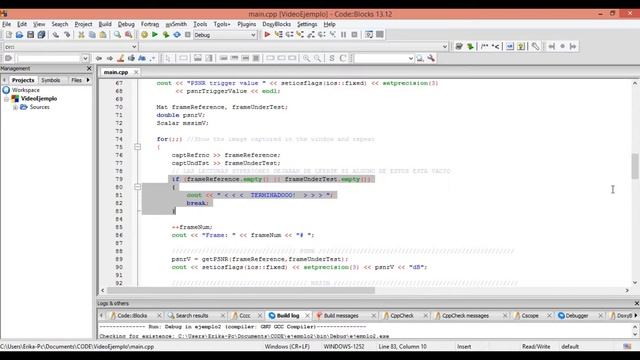The image size is (640, 360).
Task: Open the Settings menu
Action: [307, 24]
